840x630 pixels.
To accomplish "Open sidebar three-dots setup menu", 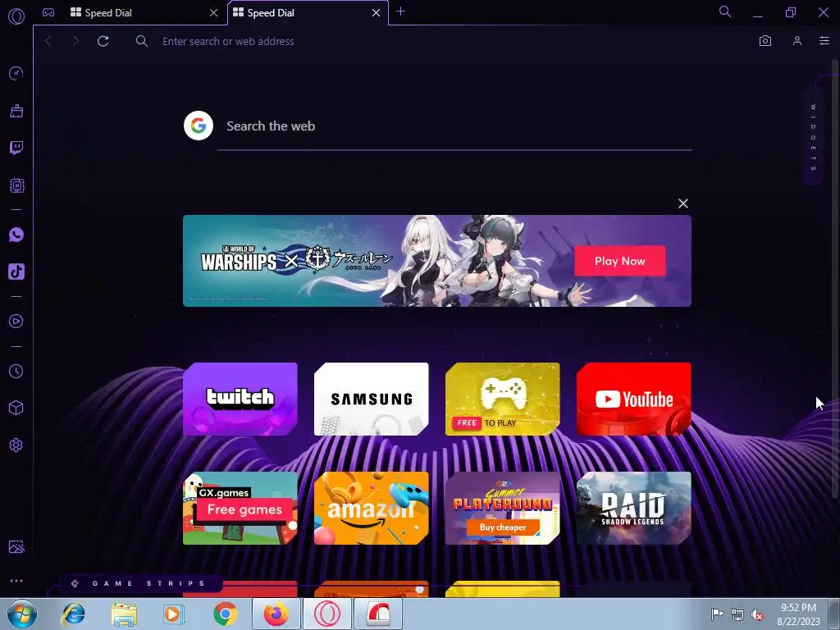I will point(16,581).
